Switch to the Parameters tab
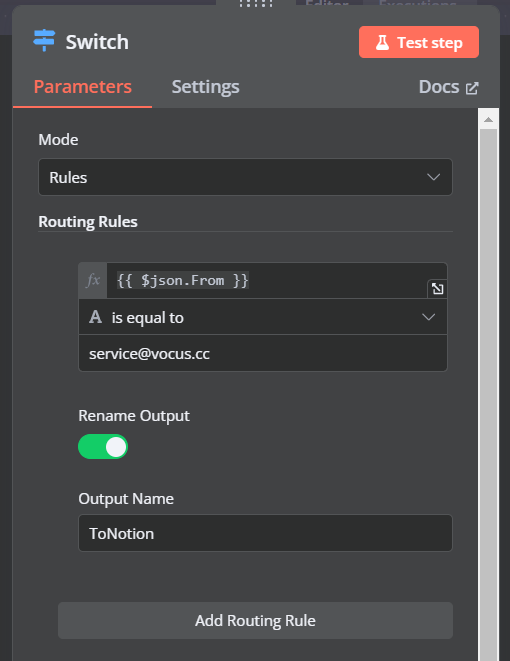This screenshot has width=510, height=661. tap(83, 87)
